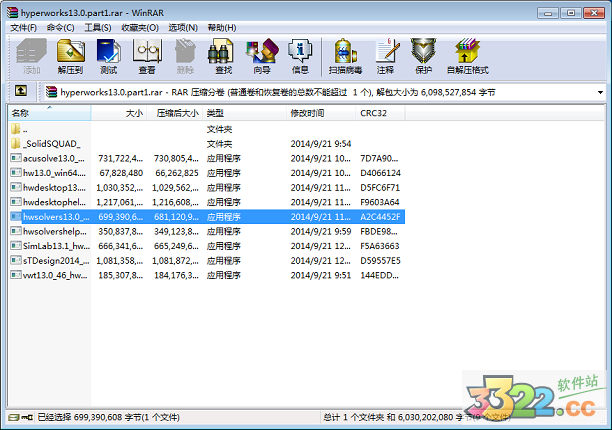Sort by CRC32 column header
The image size is (612, 430).
[x=380, y=113]
